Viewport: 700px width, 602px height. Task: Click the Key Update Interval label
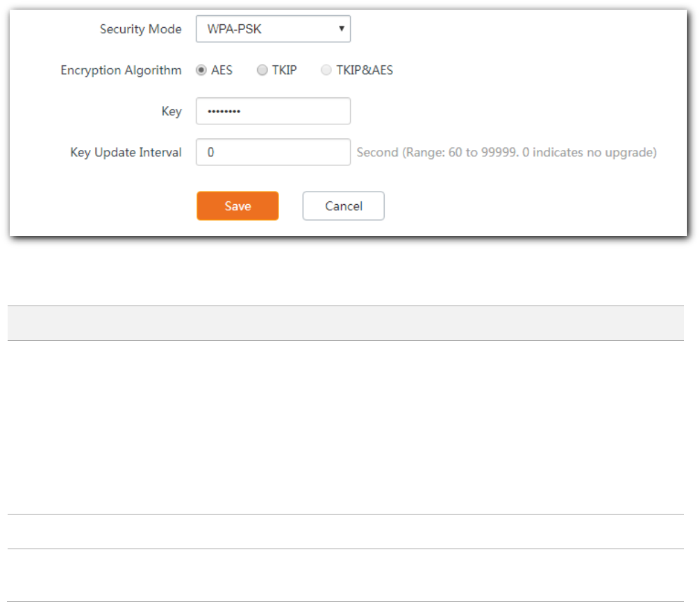pyautogui.click(x=126, y=153)
